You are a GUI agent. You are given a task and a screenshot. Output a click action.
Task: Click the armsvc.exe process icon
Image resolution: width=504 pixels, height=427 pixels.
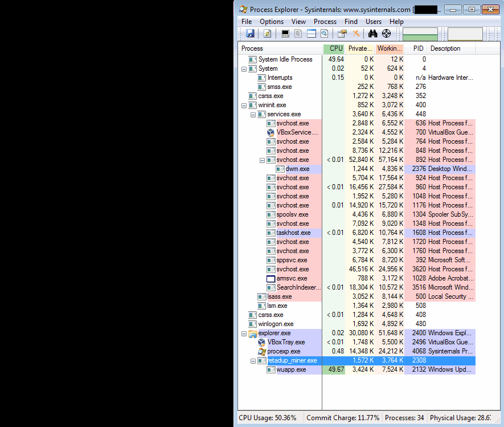point(271,278)
